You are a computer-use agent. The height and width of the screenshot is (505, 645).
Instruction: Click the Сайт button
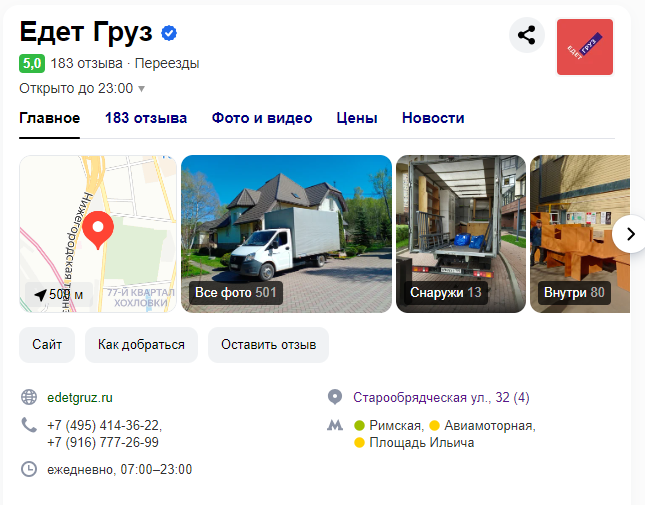click(47, 345)
